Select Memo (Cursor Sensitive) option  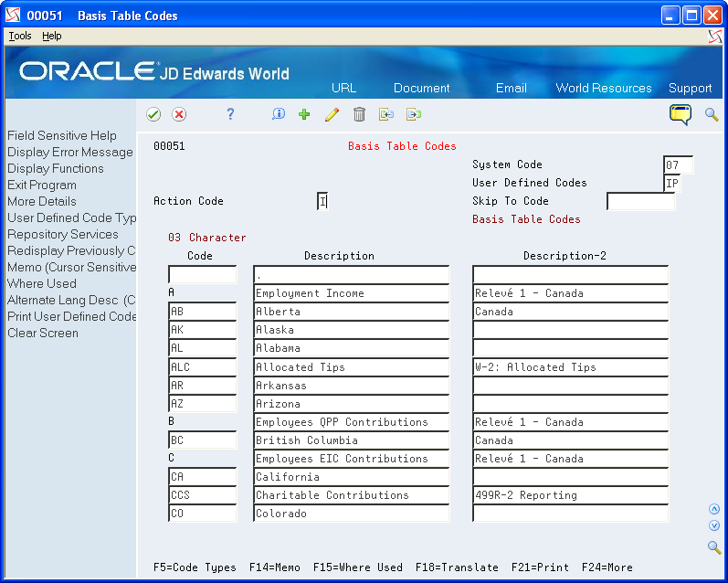pyautogui.click(x=71, y=267)
